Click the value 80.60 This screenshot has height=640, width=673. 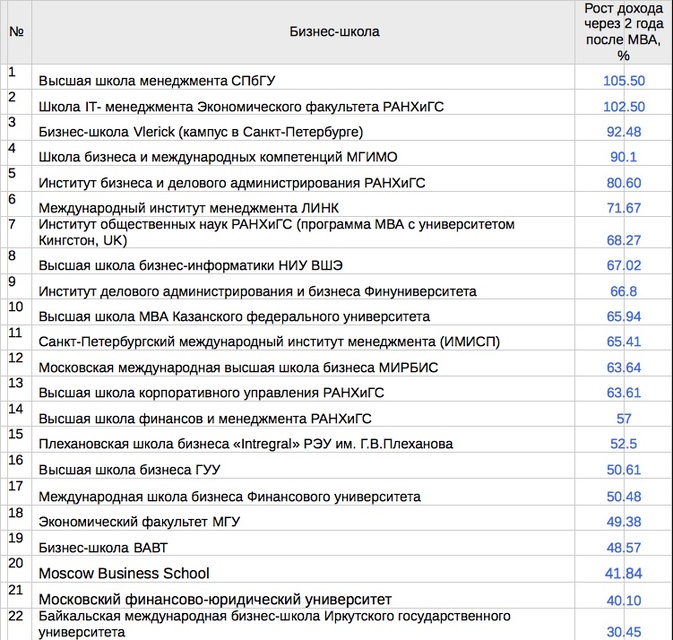point(624,183)
